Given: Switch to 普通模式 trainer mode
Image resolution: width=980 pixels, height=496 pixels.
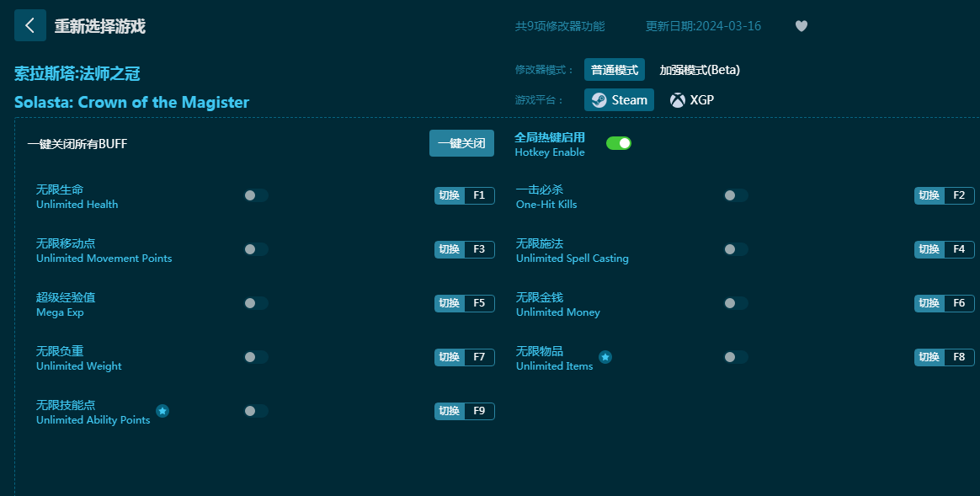Looking at the screenshot, I should click(615, 69).
